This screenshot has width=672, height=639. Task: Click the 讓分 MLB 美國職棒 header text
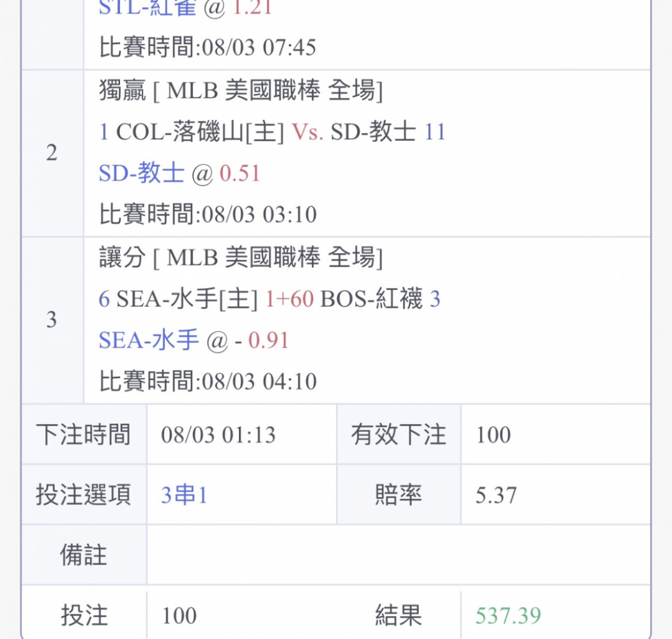click(x=241, y=258)
